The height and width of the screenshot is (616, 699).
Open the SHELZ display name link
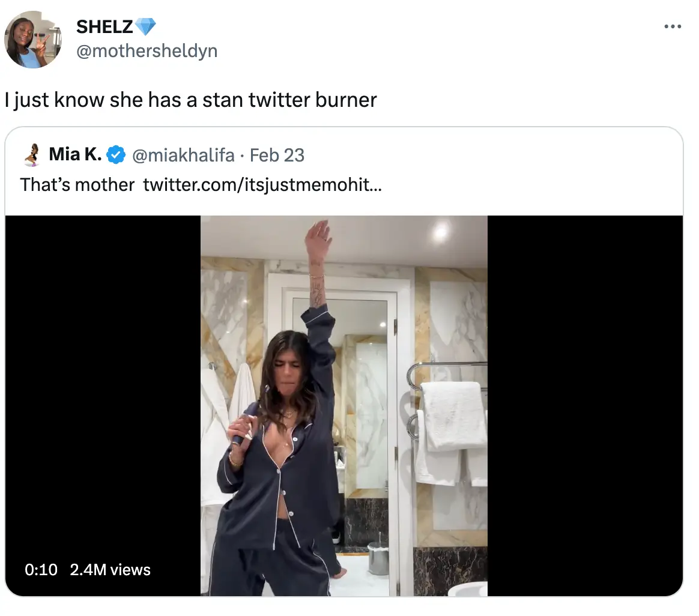[104, 27]
